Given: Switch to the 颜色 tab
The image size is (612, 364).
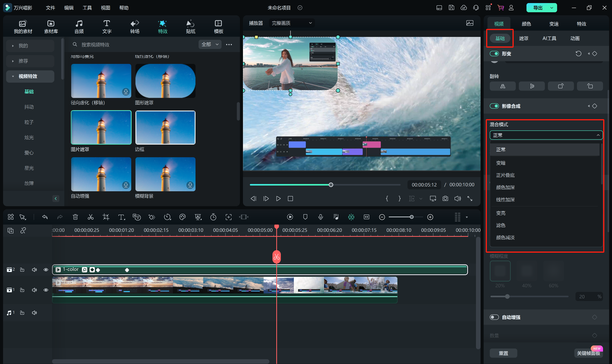Looking at the screenshot, I should [526, 24].
